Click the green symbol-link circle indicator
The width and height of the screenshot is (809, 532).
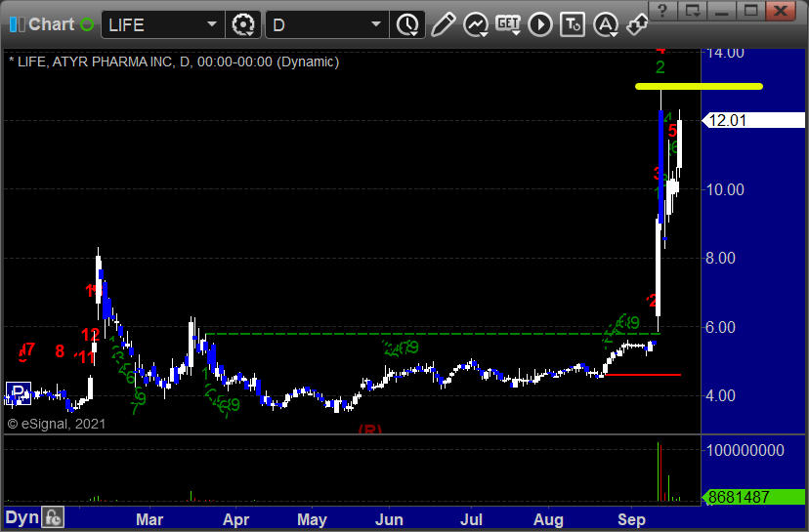pos(87,24)
